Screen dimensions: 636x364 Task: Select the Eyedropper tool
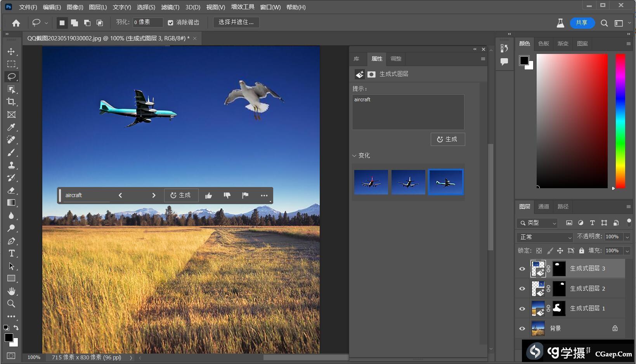pos(11,127)
